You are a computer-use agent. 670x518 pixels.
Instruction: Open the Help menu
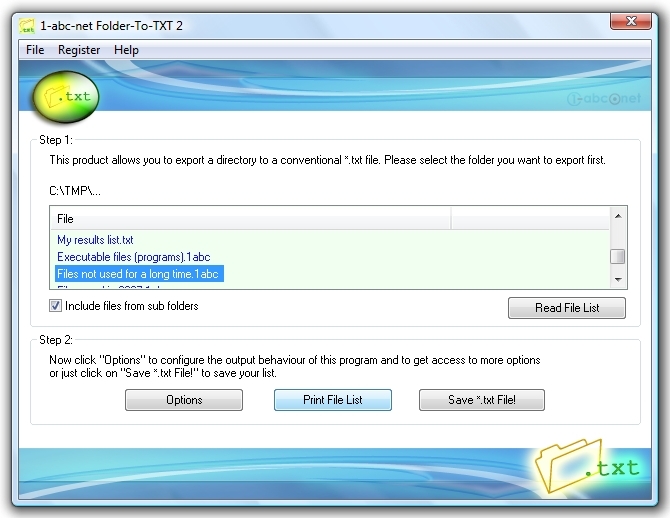[x=126, y=50]
